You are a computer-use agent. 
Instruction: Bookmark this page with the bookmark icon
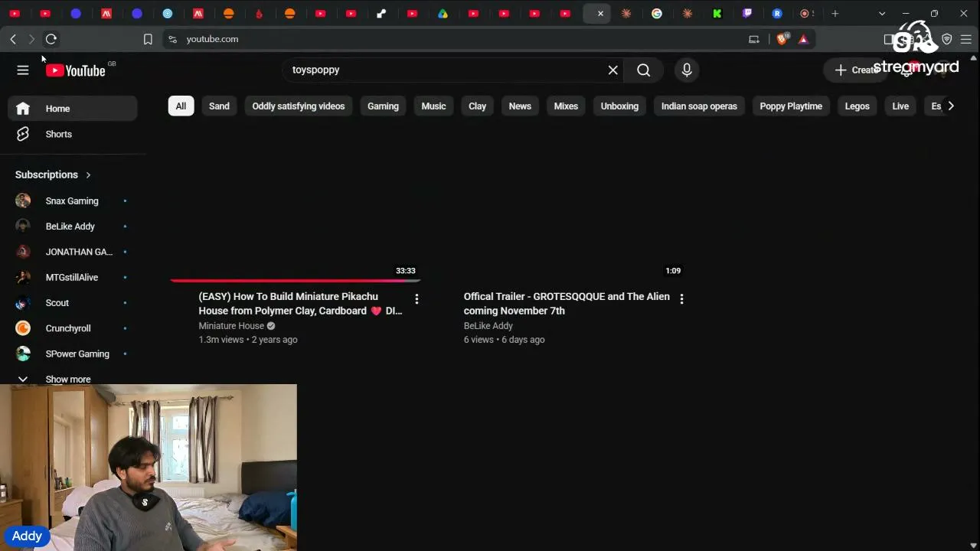[x=148, y=39]
